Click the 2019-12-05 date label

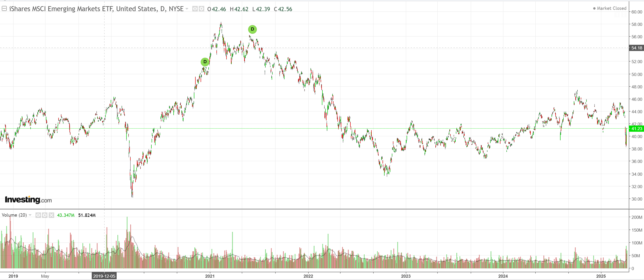[x=104, y=276]
